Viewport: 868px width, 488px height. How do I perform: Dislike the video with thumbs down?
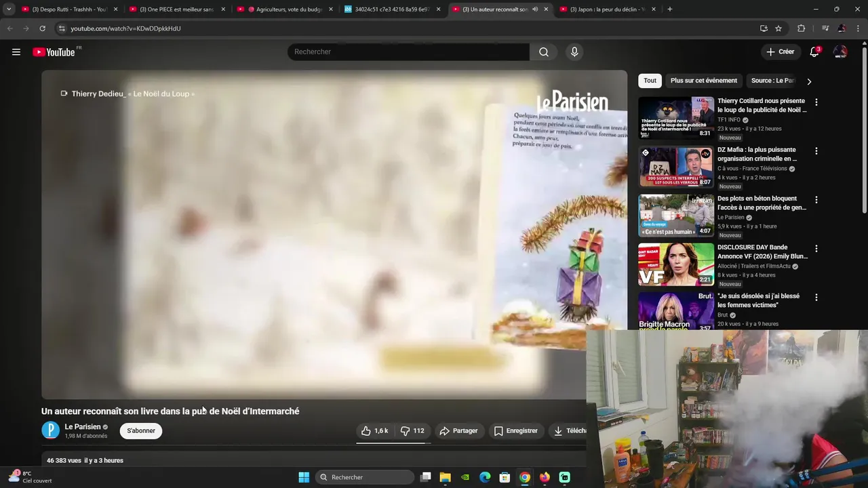click(412, 430)
